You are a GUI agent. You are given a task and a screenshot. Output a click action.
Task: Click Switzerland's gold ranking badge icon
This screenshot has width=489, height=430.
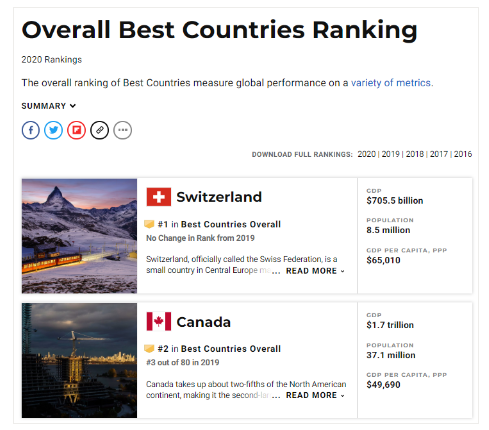click(x=149, y=224)
